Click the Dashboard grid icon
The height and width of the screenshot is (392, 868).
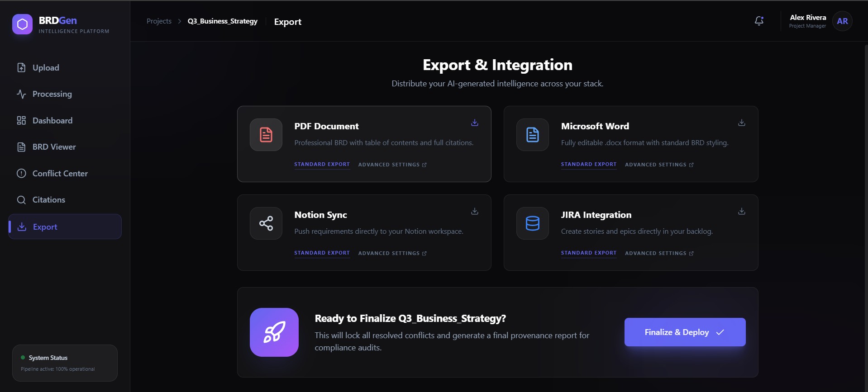[21, 121]
